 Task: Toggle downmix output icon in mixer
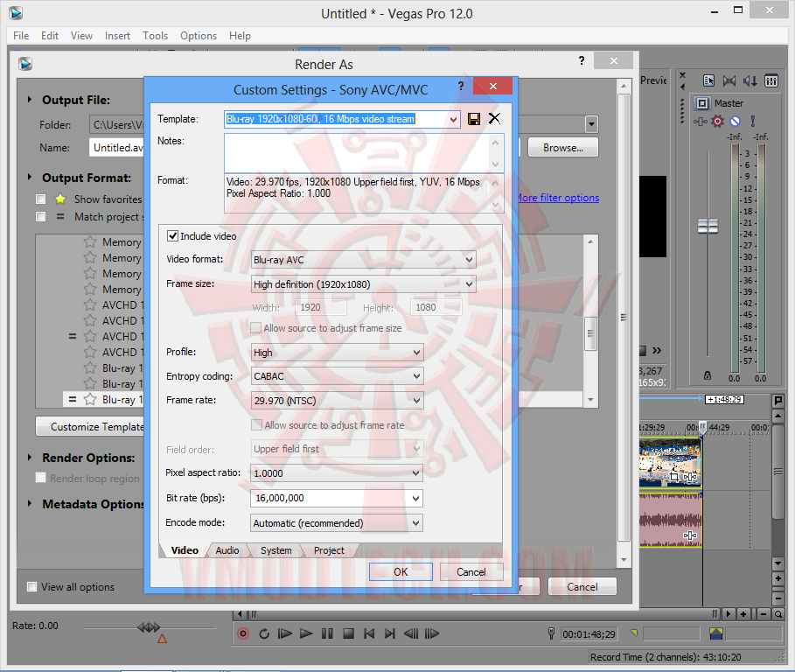coord(729,80)
